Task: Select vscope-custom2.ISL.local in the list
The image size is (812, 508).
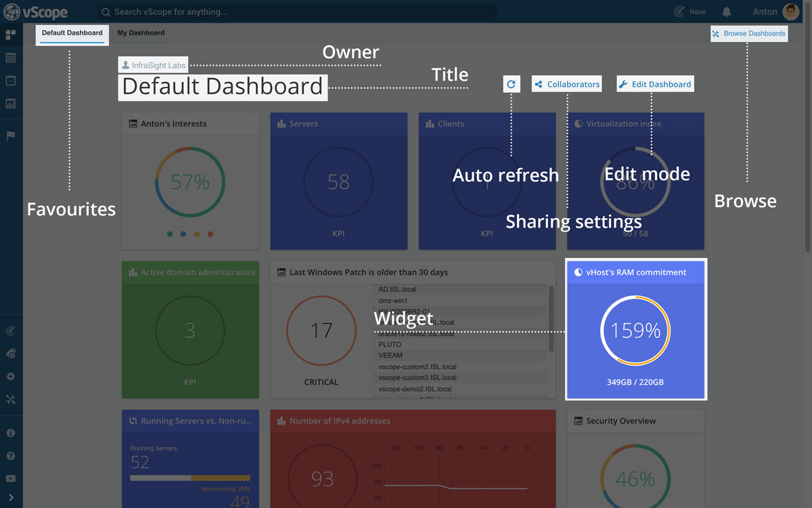Action: (x=418, y=366)
